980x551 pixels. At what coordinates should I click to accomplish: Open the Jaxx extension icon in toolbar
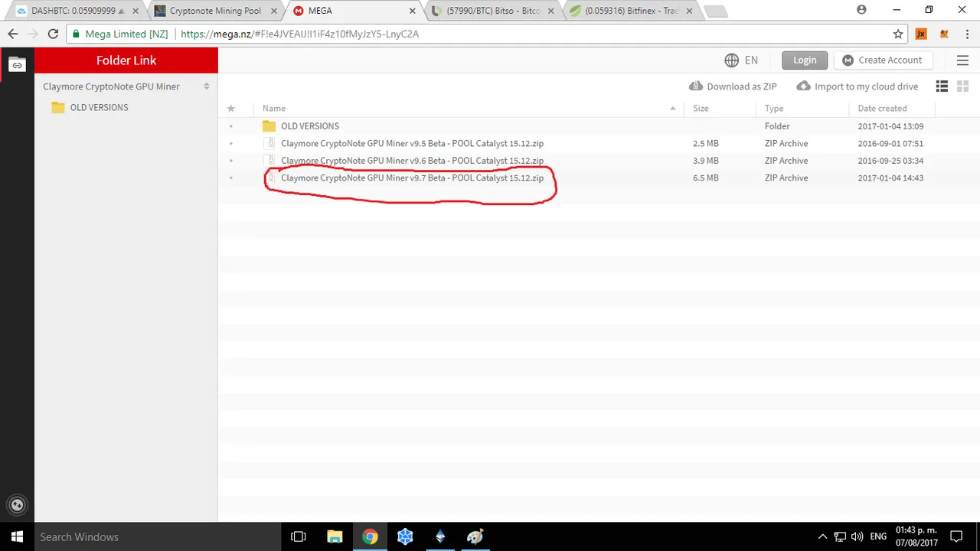point(921,34)
